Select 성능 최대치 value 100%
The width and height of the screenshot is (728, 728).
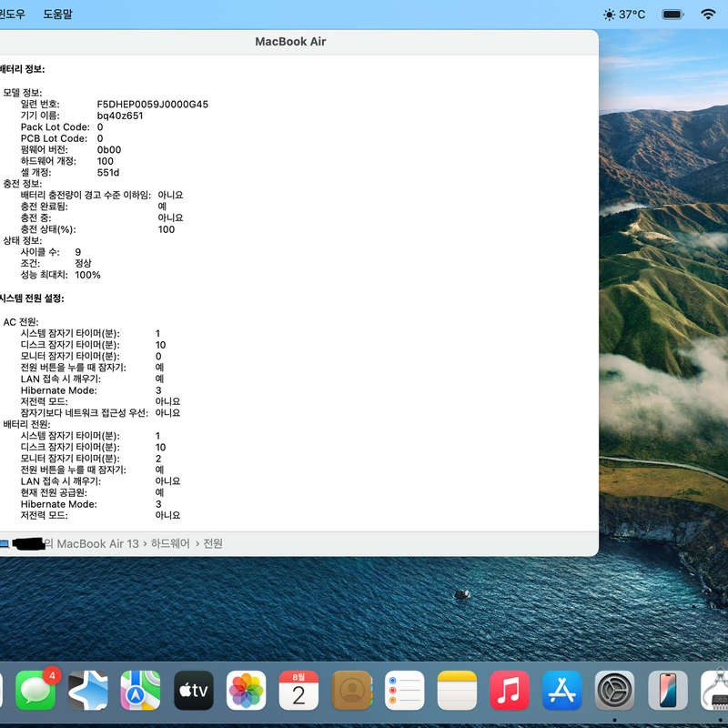pyautogui.click(x=87, y=275)
